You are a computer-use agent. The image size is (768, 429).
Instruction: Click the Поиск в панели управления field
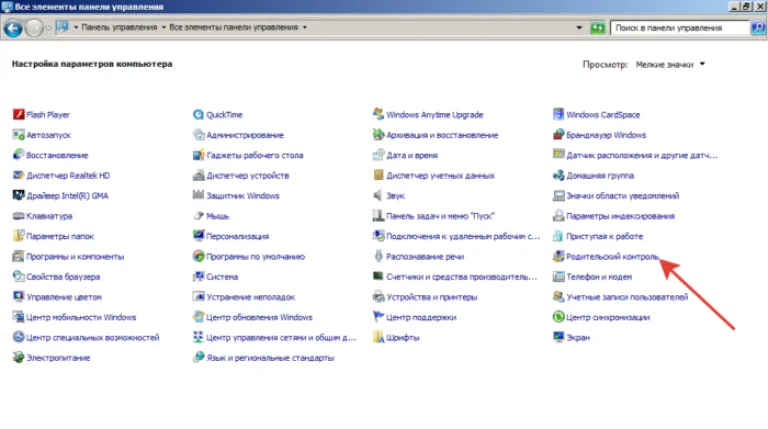(x=680, y=28)
